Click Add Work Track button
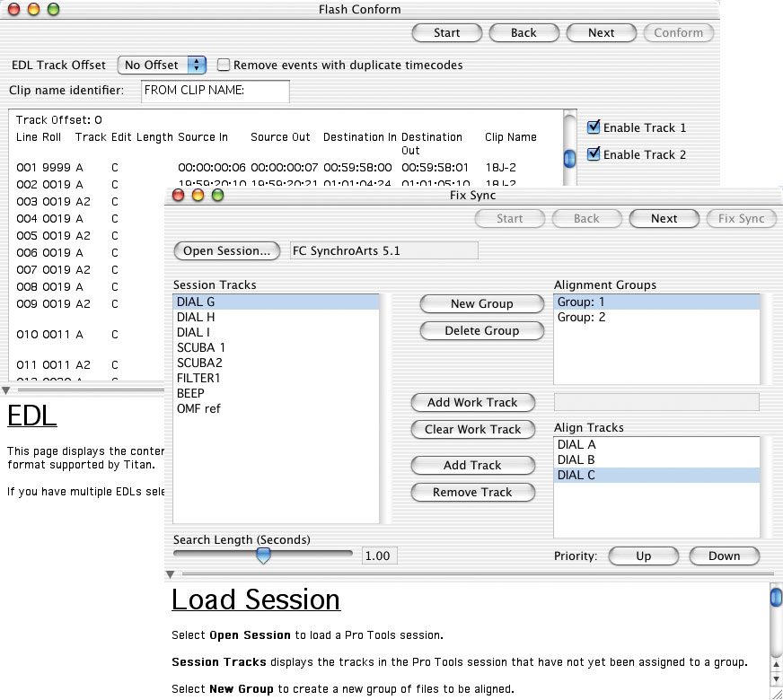This screenshot has width=783, height=700. click(x=472, y=402)
